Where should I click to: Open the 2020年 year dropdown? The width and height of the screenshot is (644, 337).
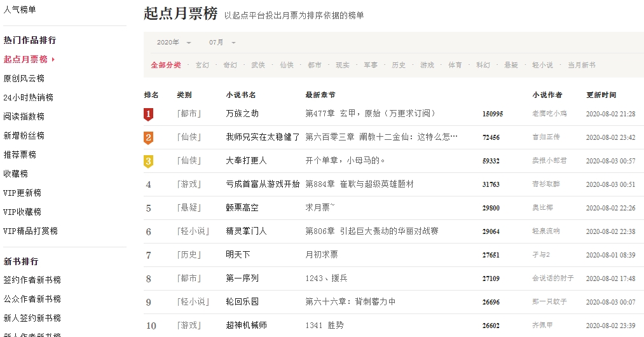tap(174, 43)
